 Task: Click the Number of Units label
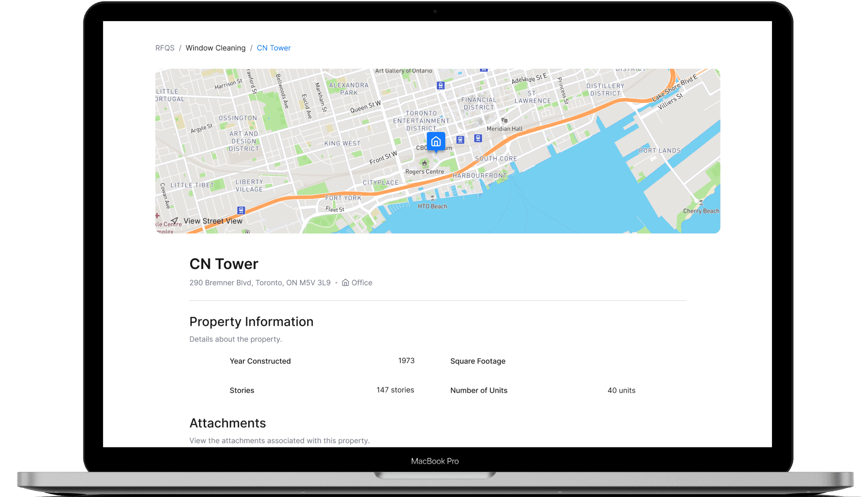(x=479, y=390)
